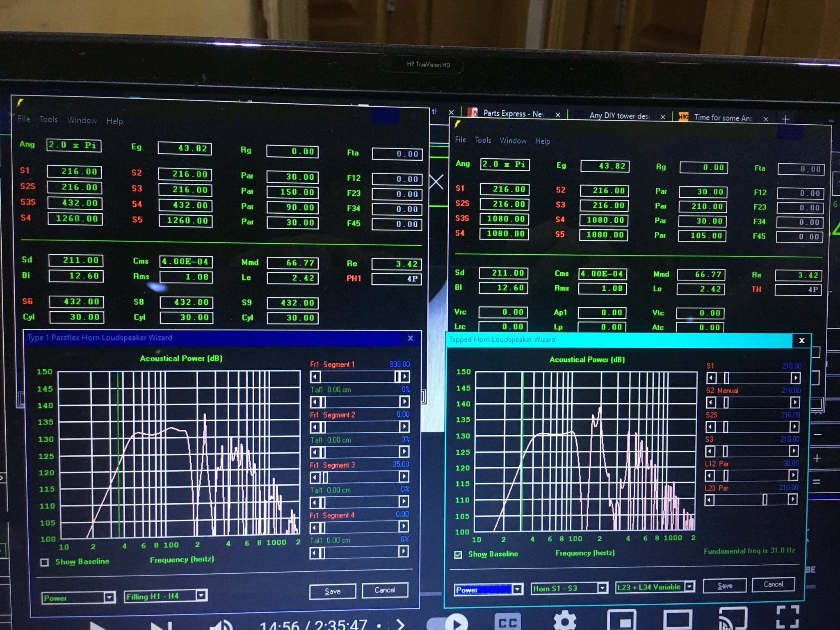Click right arrow of S3 slider
Image resolution: width=840 pixels, height=630 pixels.
[794, 451]
